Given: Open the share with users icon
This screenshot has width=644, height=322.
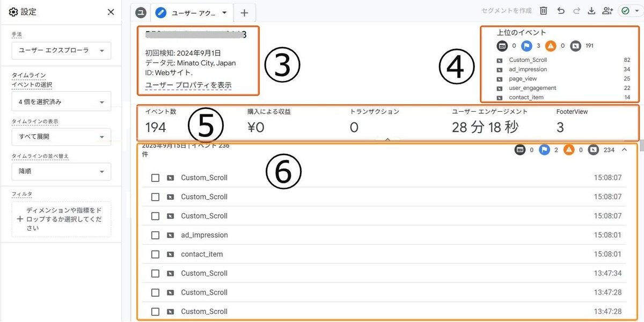Looking at the screenshot, I should pos(608,11).
